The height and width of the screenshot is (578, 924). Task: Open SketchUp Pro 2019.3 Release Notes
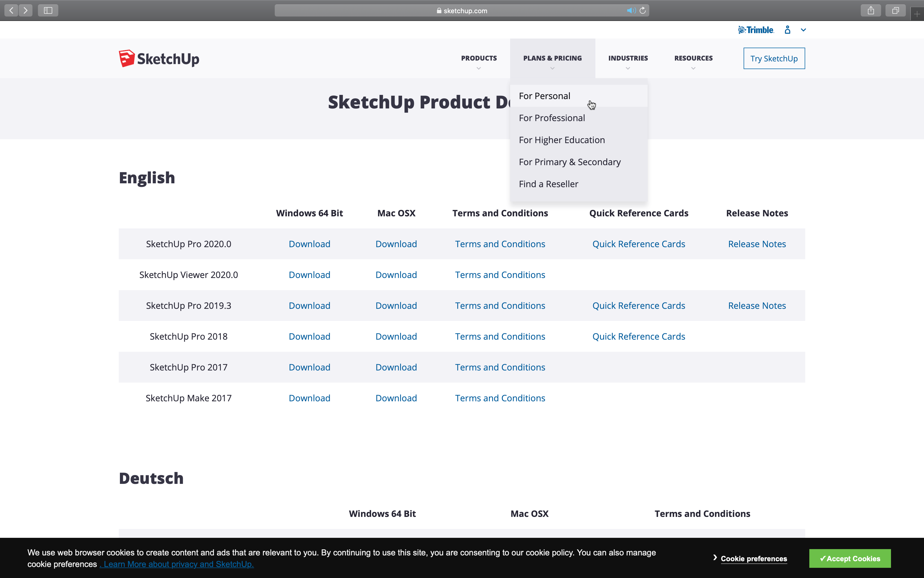(x=757, y=306)
